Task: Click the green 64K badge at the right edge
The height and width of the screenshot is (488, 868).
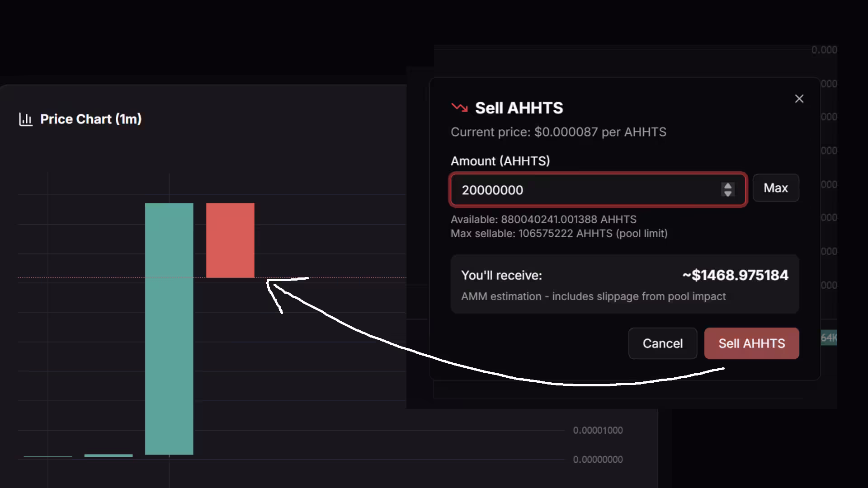Action: tap(829, 338)
